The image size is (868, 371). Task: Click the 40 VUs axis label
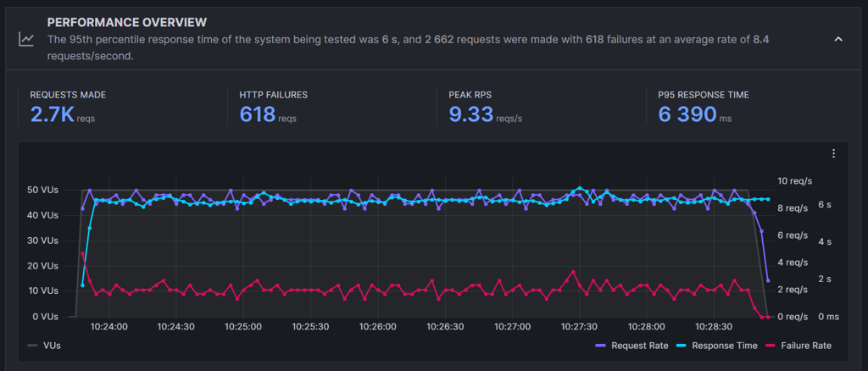42,215
